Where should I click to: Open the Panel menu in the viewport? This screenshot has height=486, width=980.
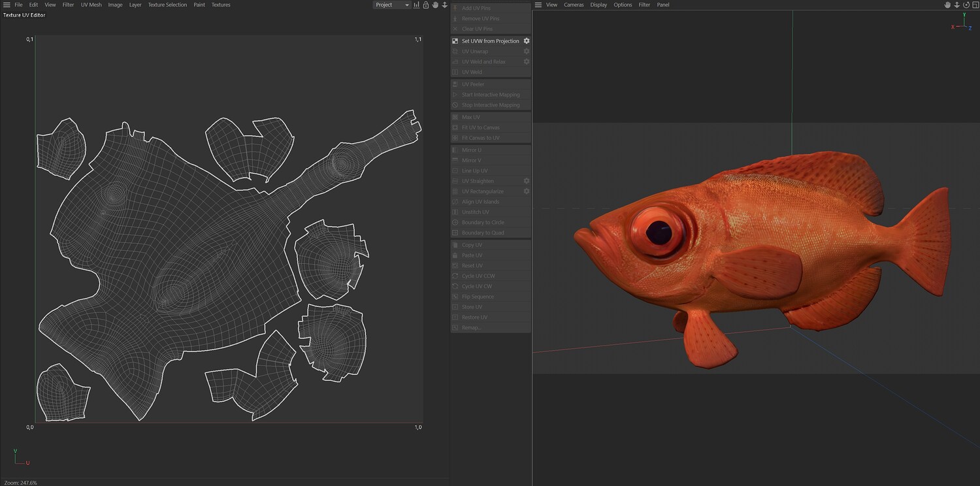663,5
